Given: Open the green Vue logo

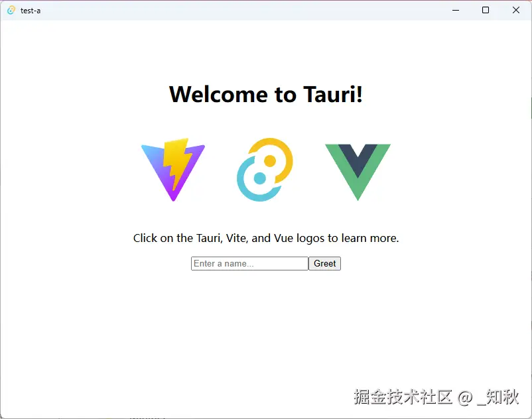Looking at the screenshot, I should (358, 172).
